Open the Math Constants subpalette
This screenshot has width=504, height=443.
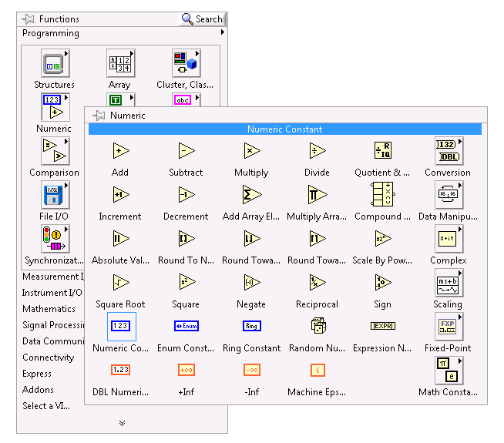pyautogui.click(x=449, y=371)
